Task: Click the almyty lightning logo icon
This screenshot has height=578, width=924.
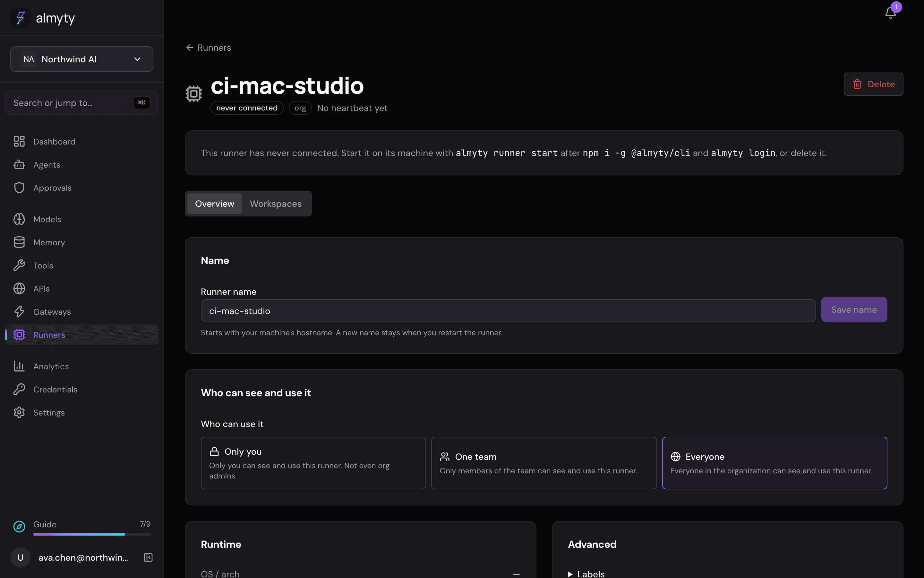Action: [20, 18]
